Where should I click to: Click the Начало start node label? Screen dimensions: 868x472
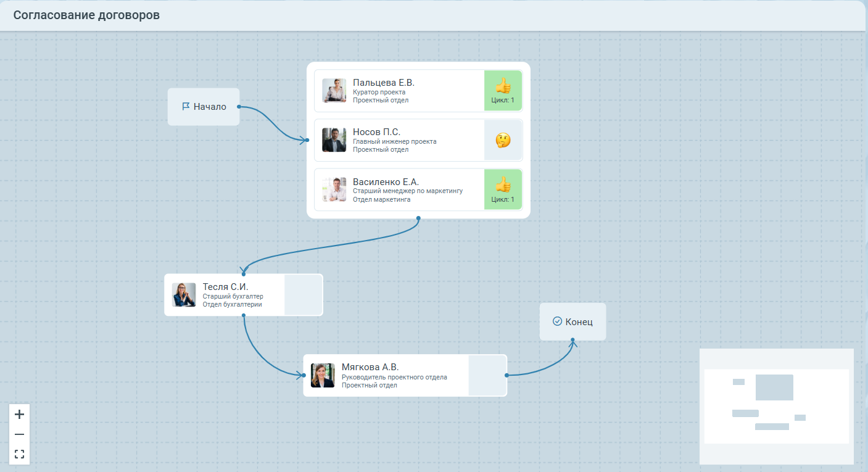coord(210,107)
